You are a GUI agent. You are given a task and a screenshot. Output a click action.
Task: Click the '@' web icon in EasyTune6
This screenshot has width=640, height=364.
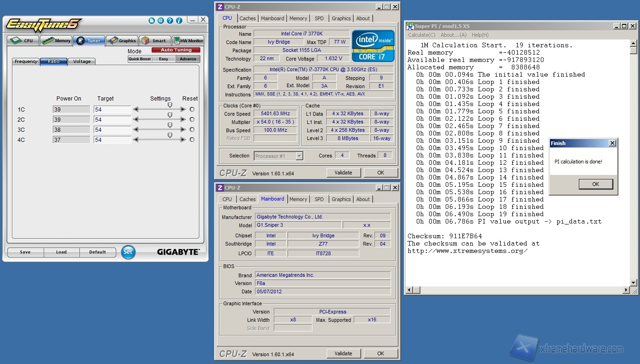click(x=161, y=21)
